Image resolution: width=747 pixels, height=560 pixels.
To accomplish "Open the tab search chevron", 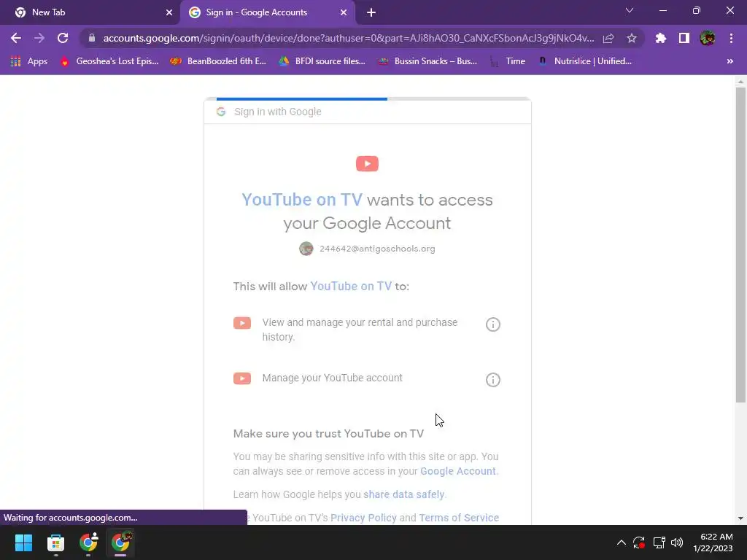I will pyautogui.click(x=630, y=10).
